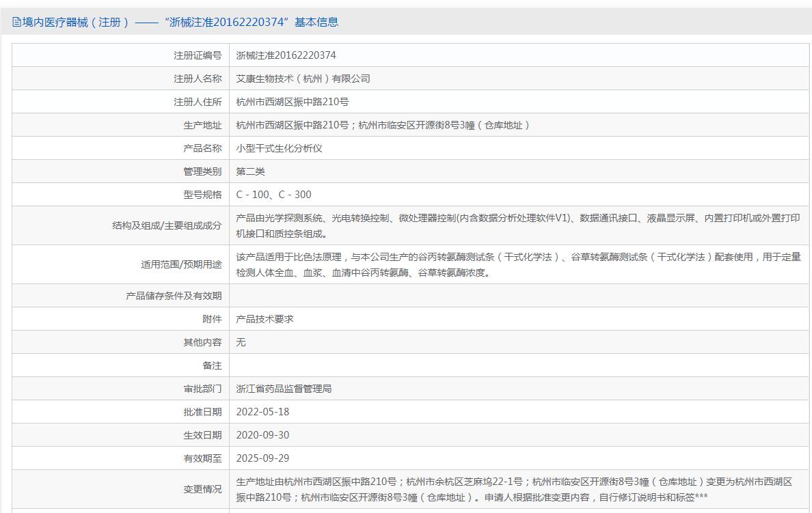The image size is (812, 513).
Task: Click the label 产品名称
Action: (202, 148)
